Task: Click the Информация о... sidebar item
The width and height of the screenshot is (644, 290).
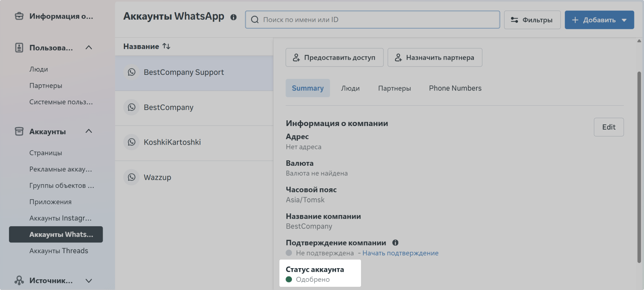Action: [54, 16]
